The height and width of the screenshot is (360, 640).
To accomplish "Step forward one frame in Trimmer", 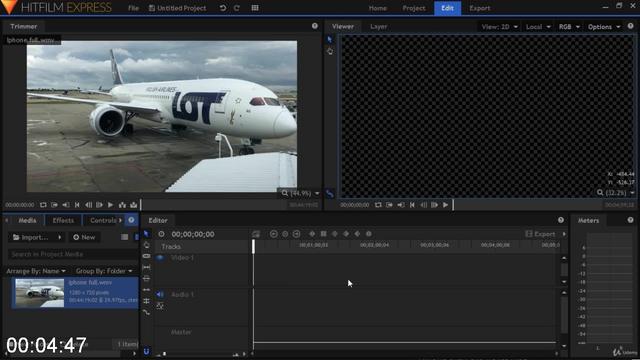I will pos(99,205).
